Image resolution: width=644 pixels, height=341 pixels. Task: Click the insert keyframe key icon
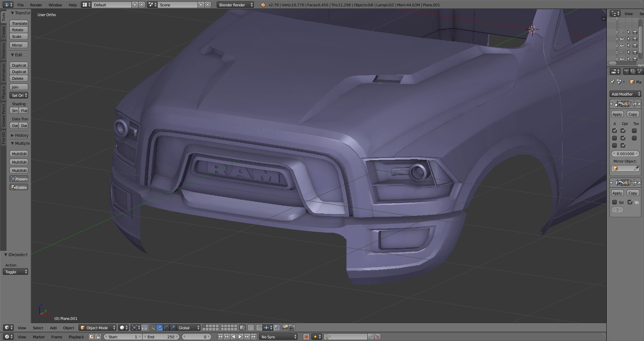pyautogui.click(x=371, y=337)
